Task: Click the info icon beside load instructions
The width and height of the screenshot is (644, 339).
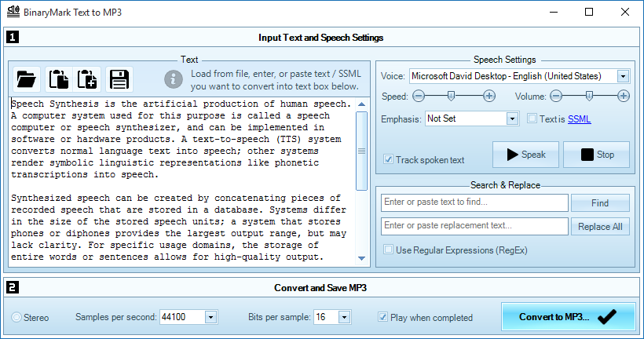Action: pos(174,79)
